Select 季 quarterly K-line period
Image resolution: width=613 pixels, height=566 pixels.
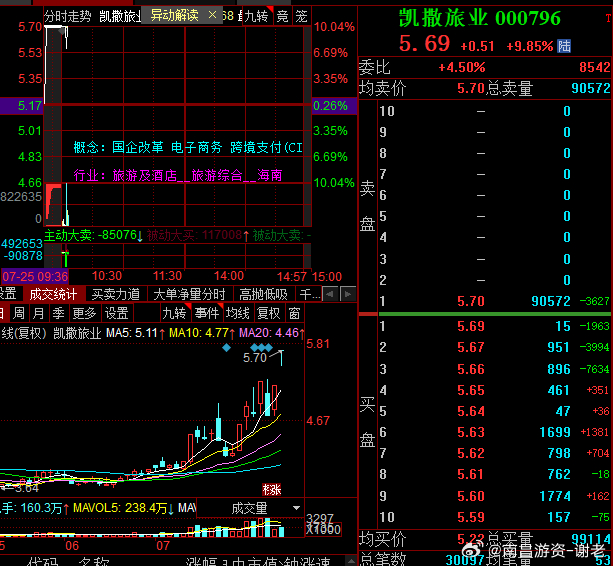pyautogui.click(x=58, y=313)
